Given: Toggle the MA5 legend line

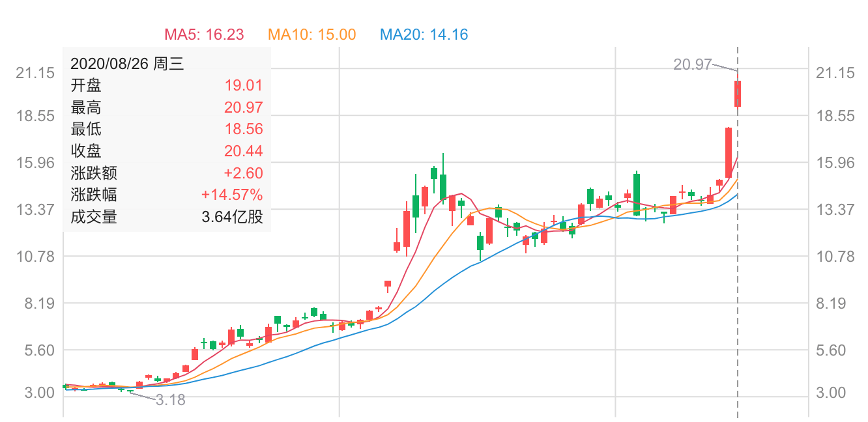Looking at the screenshot, I should (x=204, y=35).
